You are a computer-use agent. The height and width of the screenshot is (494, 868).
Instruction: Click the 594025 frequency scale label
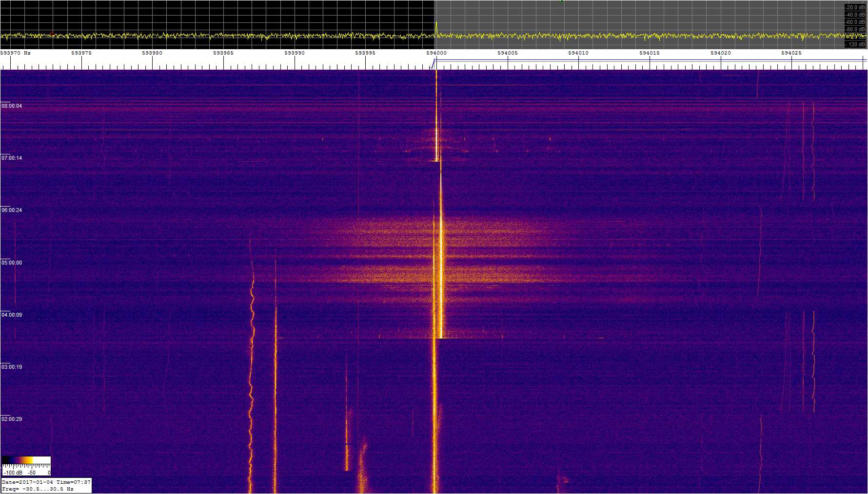791,53
